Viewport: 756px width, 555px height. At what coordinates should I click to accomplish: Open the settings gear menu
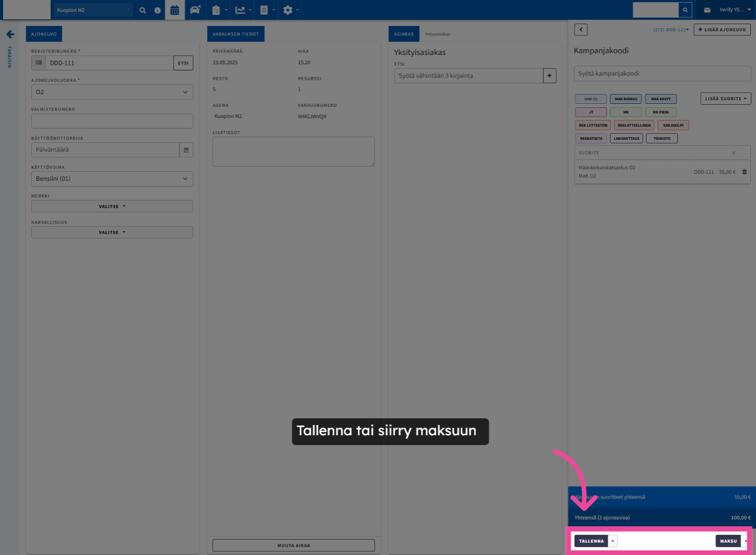point(290,10)
